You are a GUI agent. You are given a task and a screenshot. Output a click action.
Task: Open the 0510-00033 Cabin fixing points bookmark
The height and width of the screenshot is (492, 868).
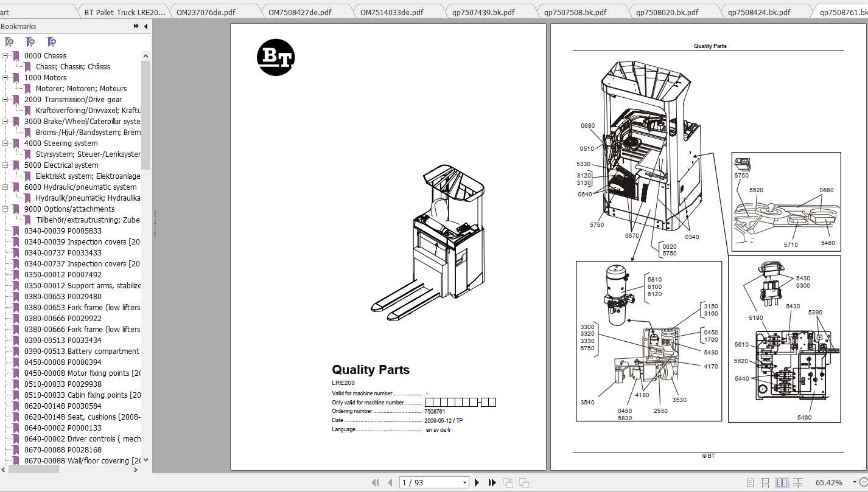pyautogui.click(x=82, y=395)
